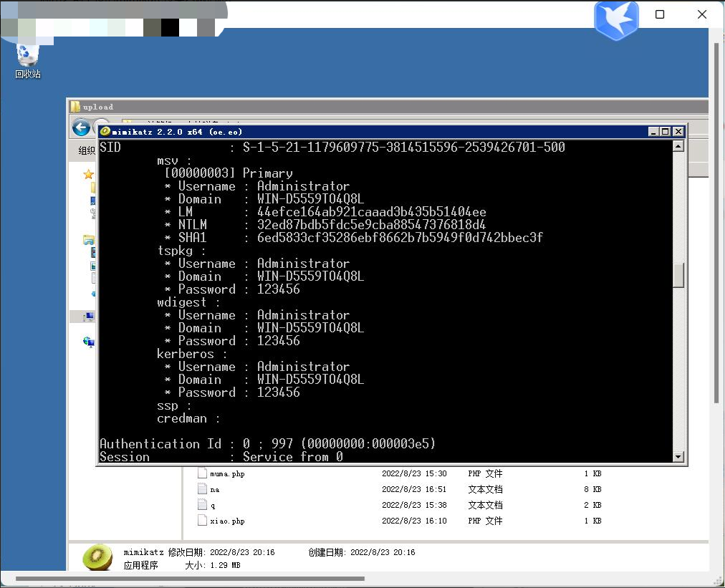Viewport: 725px width, 588px height.
Task: Select the na text document
Action: click(x=214, y=489)
